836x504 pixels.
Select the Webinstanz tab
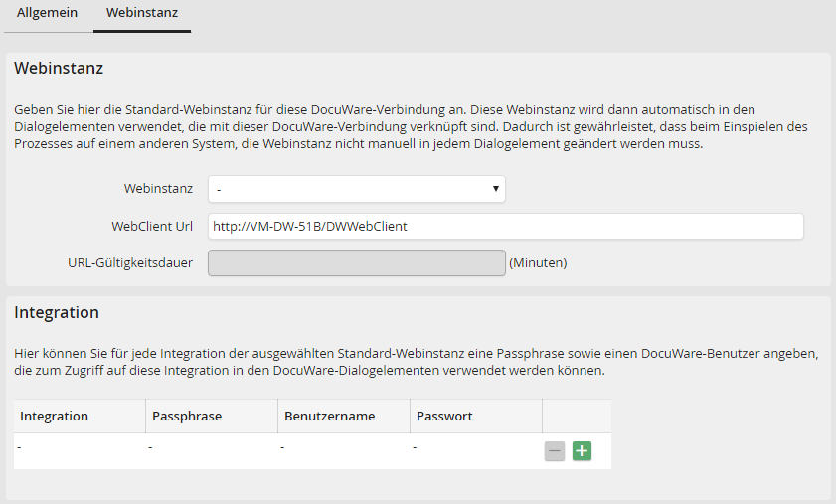click(x=141, y=15)
